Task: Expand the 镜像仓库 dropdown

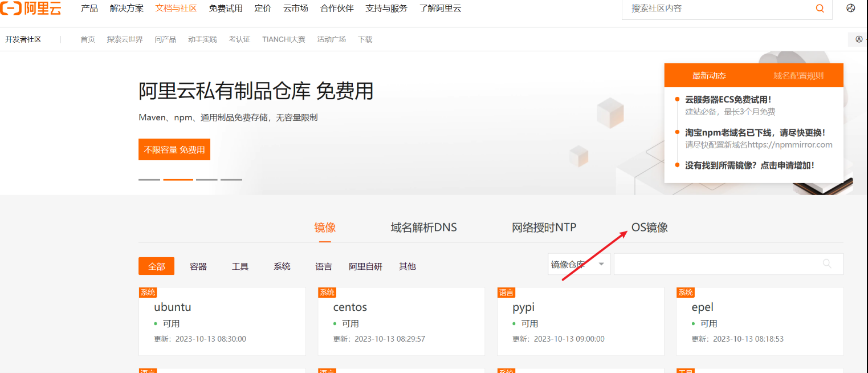Action: click(579, 264)
